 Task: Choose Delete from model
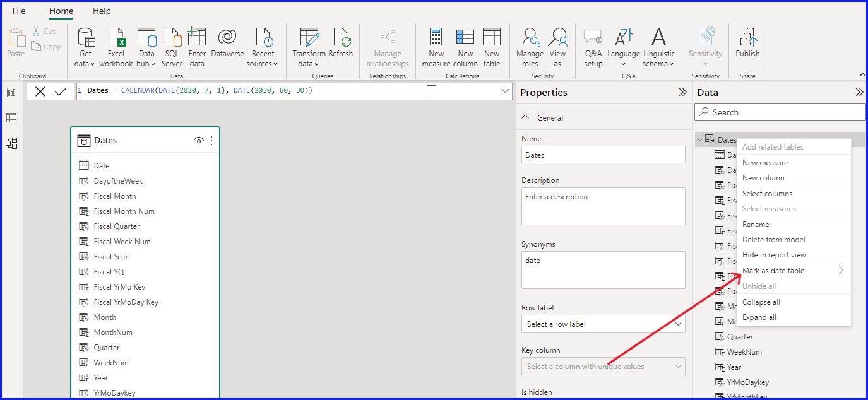pos(794,240)
